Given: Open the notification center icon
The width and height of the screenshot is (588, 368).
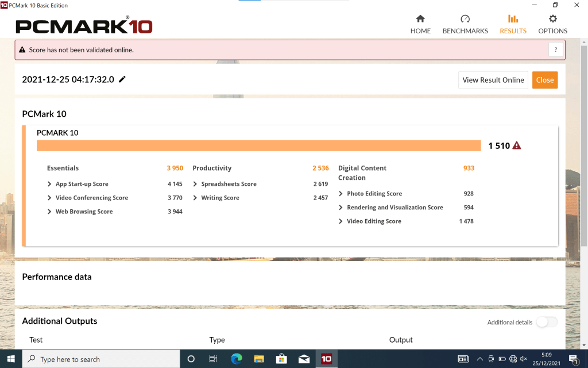Looking at the screenshot, I should [x=574, y=359].
